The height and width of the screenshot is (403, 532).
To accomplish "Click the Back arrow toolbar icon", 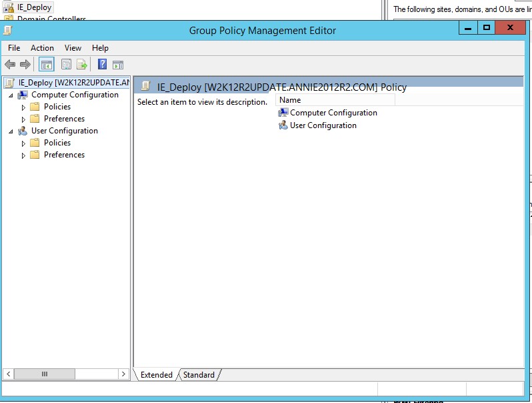I will click(10, 65).
